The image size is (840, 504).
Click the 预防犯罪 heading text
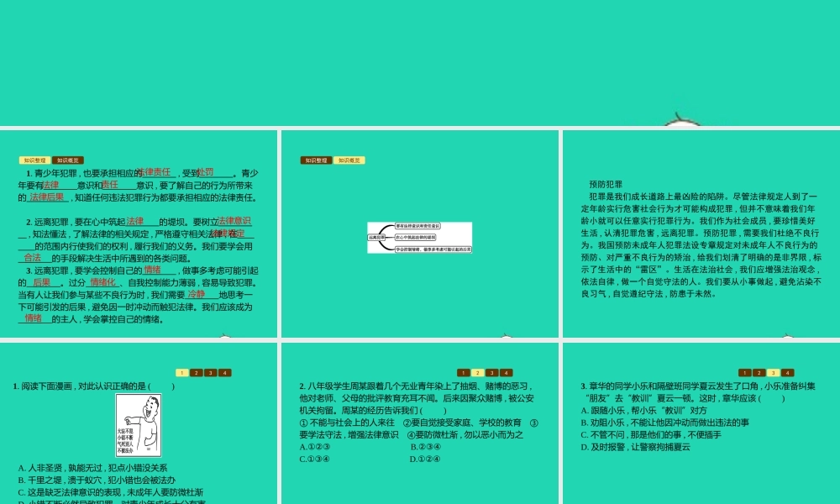pos(606,184)
